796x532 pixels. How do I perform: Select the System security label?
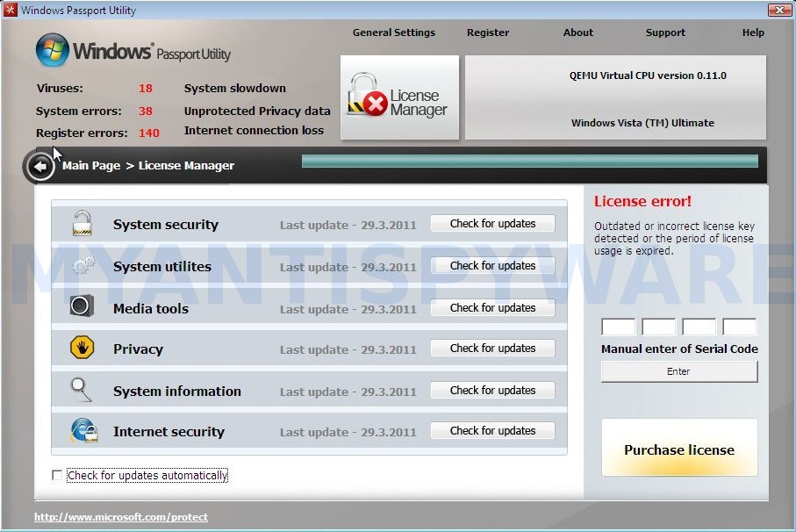point(166,225)
